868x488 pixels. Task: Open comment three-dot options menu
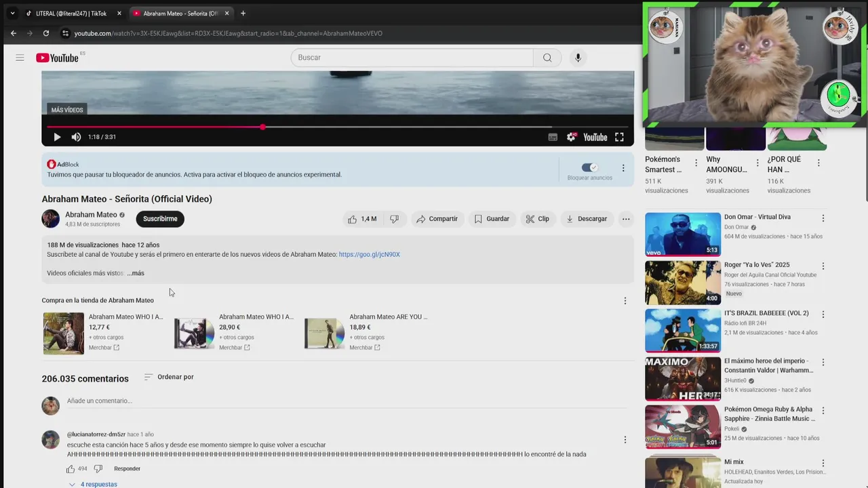coord(625,440)
